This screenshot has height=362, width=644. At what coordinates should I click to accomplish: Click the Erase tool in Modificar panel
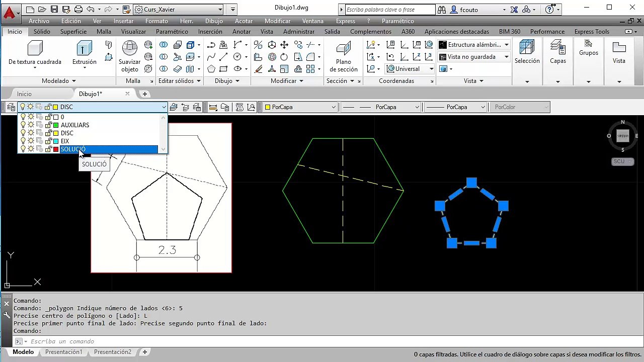258,69
